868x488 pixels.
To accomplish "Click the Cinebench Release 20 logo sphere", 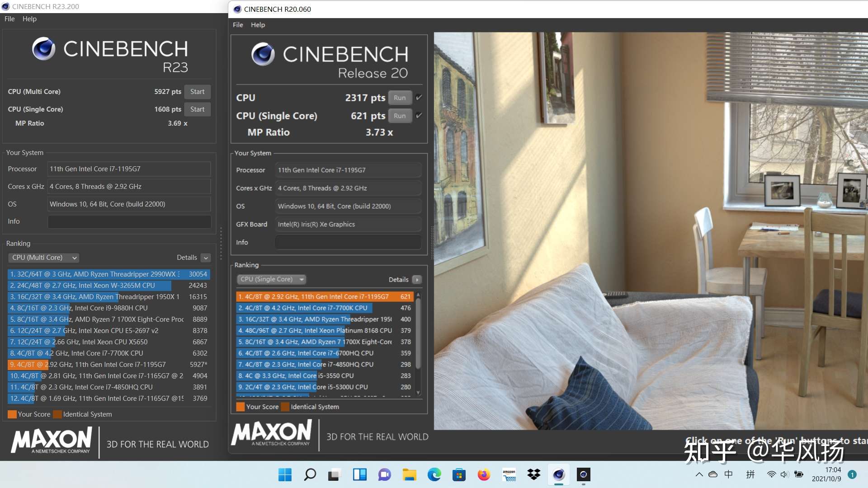I will click(263, 54).
